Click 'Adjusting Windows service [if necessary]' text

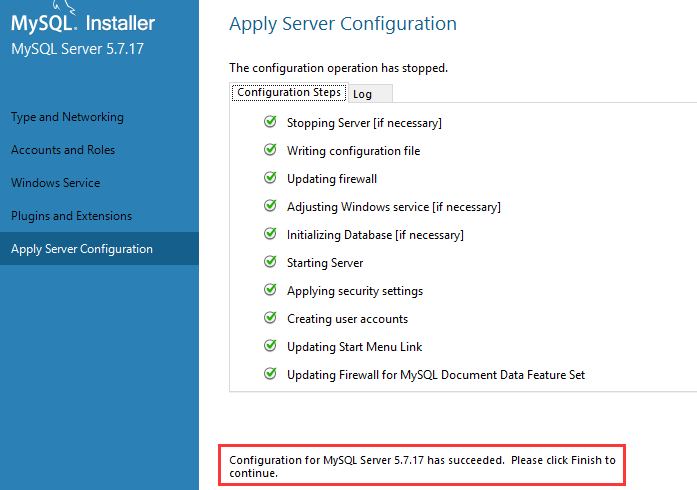pyautogui.click(x=394, y=207)
